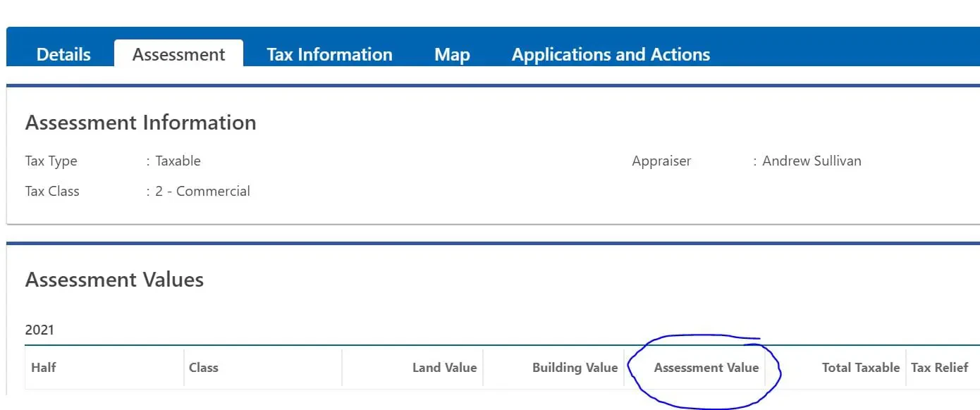Select the 2 - Commercial tax class text
This screenshot has height=410, width=980.
pos(202,191)
